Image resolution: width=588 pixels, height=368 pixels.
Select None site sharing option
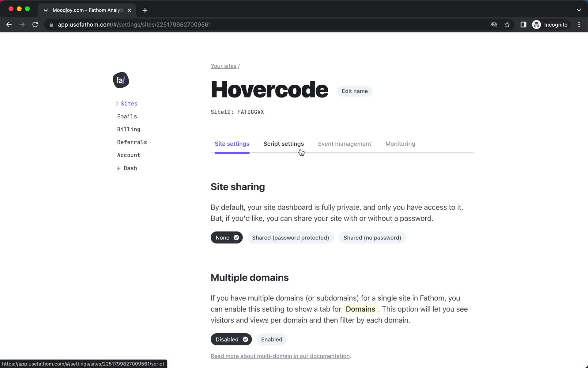point(227,237)
